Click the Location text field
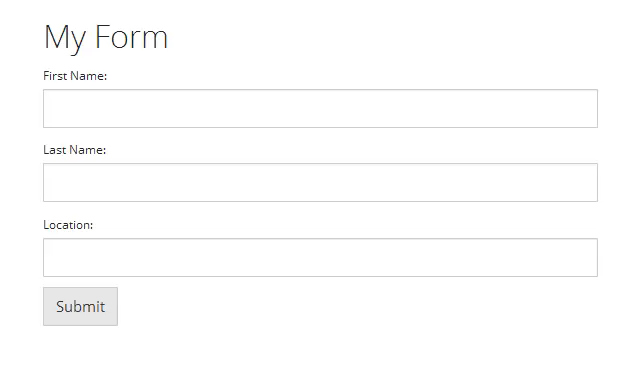 (320, 258)
